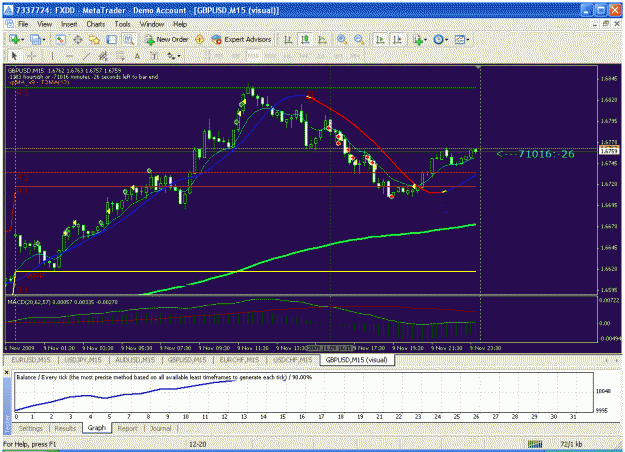This screenshot has height=452, width=625.
Task: Switch to the EURUSD,M15 chart tab
Action: point(31,360)
